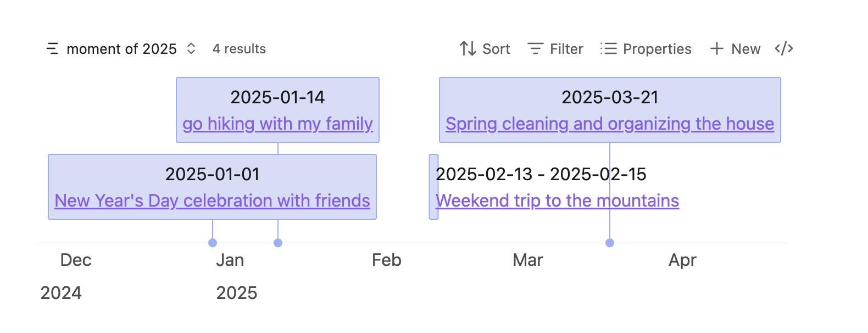Click the 2025-03-21 timeline dot

click(x=610, y=243)
